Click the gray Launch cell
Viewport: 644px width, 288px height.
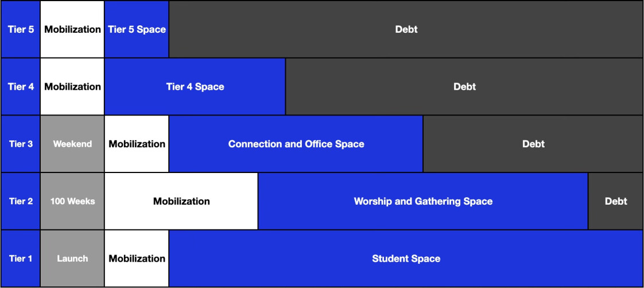pyautogui.click(x=72, y=258)
